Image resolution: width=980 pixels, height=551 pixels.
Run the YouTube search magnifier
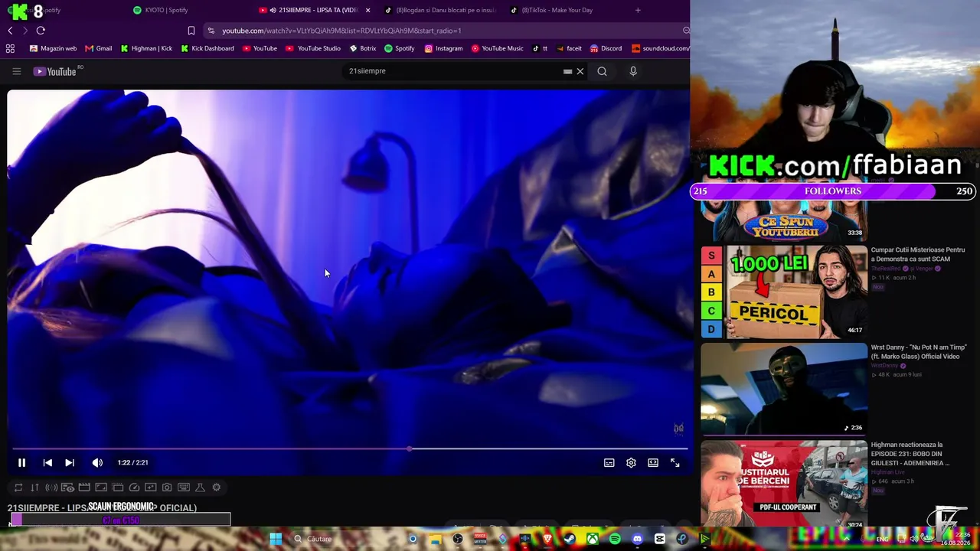pyautogui.click(x=603, y=71)
